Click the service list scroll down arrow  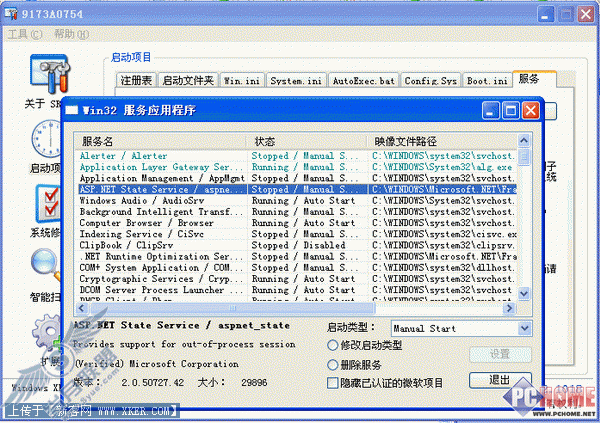point(524,294)
